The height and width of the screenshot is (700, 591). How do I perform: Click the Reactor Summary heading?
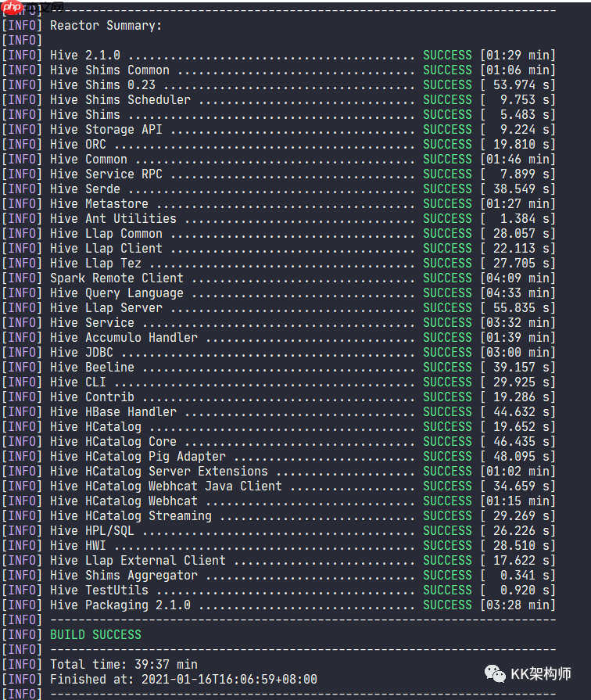pos(106,26)
